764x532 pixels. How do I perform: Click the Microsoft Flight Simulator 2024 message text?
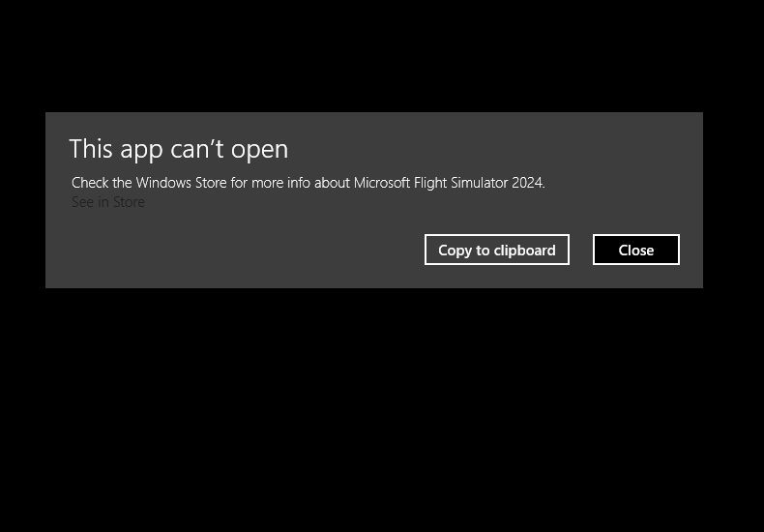pyautogui.click(x=308, y=183)
